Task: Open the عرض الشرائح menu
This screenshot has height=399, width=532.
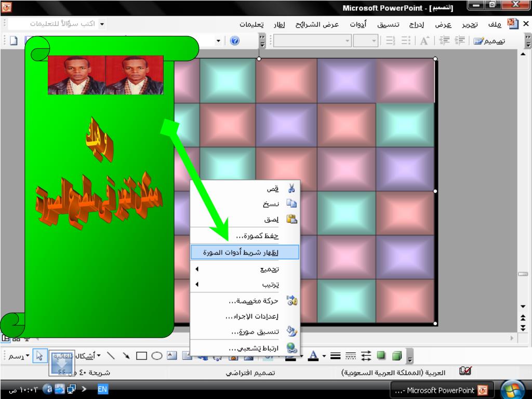Action: click(x=317, y=24)
